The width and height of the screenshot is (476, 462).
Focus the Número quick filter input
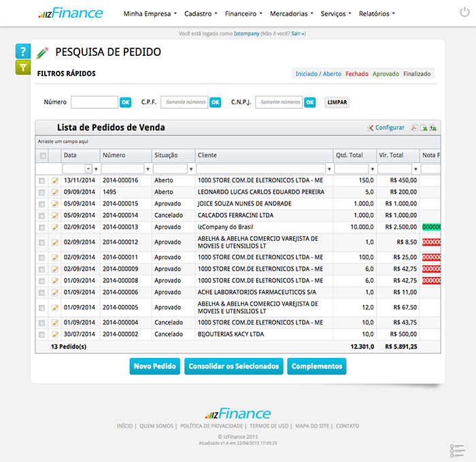tap(94, 102)
